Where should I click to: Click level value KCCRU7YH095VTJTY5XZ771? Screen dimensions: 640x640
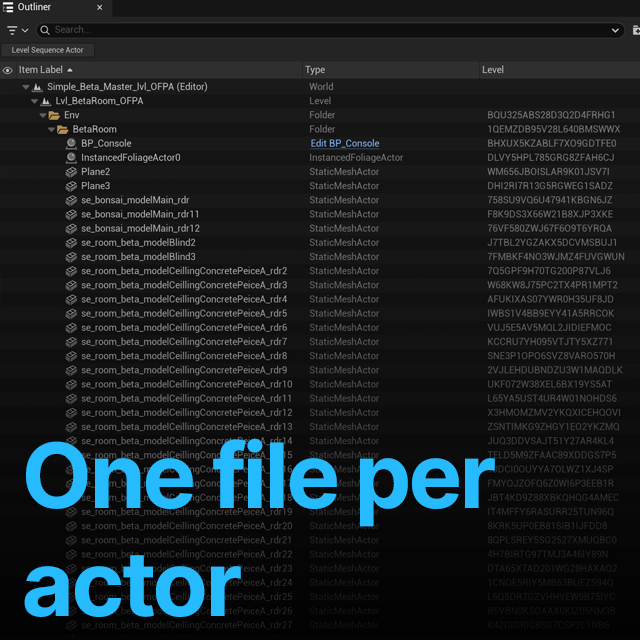pos(550,342)
